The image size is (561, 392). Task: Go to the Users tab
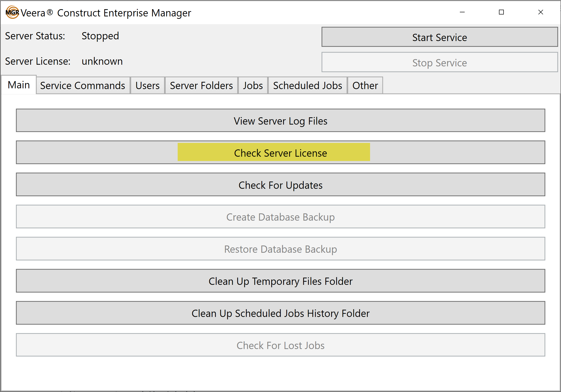point(147,85)
